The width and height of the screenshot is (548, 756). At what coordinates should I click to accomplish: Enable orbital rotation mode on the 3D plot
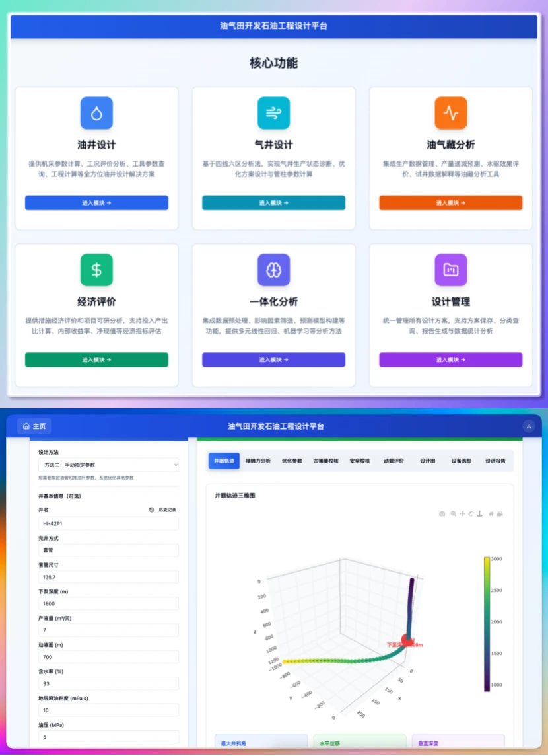[x=471, y=513]
